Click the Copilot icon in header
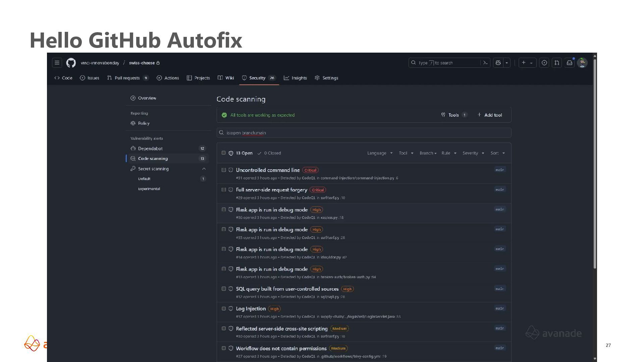The height and width of the screenshot is (362, 644). [x=498, y=63]
